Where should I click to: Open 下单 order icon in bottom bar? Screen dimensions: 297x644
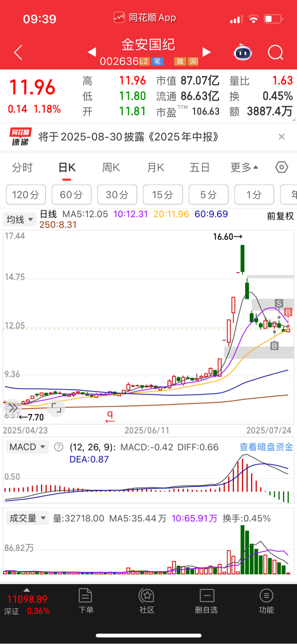point(85,601)
